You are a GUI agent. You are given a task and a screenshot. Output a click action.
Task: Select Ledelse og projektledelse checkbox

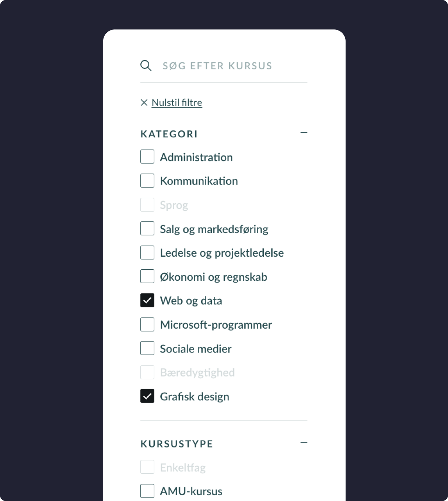pyautogui.click(x=147, y=253)
